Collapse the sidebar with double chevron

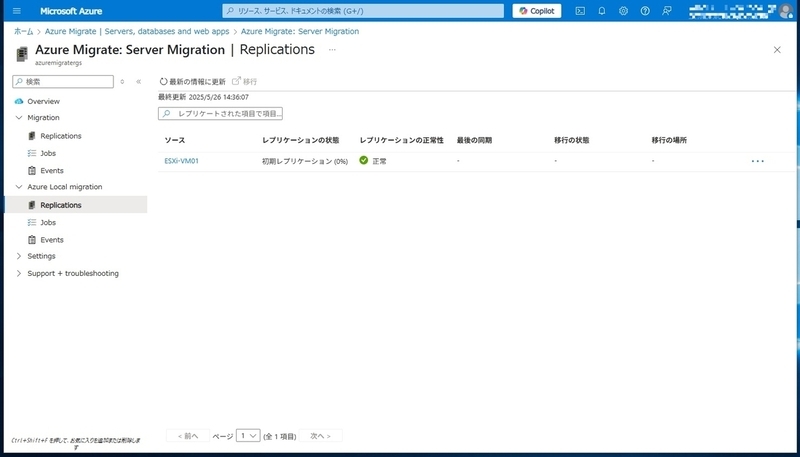pos(138,82)
